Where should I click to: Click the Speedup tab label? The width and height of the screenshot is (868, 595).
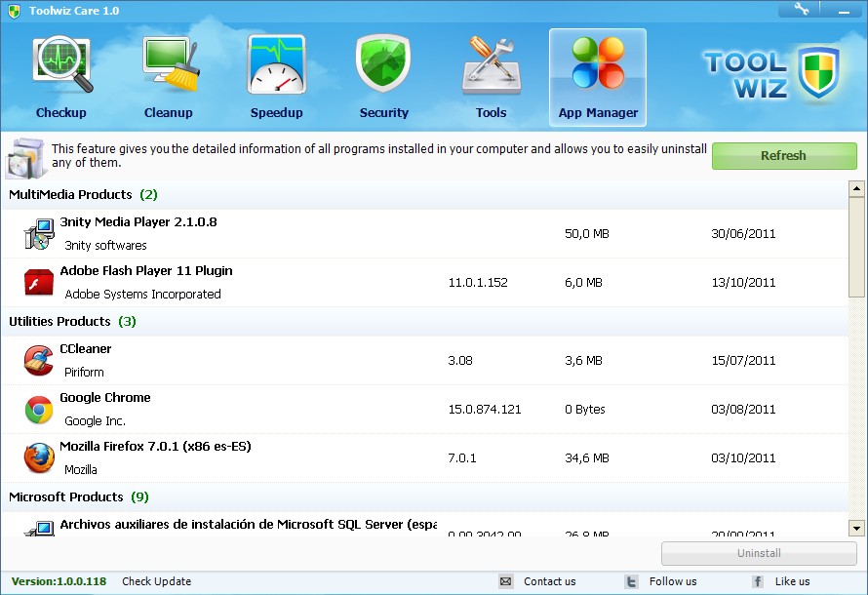click(x=276, y=112)
